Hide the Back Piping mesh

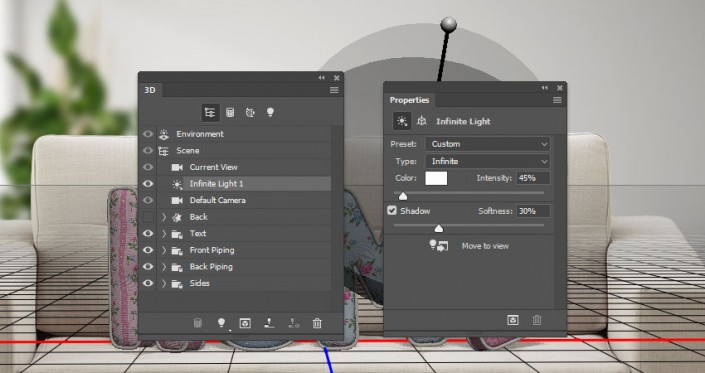coord(148,267)
